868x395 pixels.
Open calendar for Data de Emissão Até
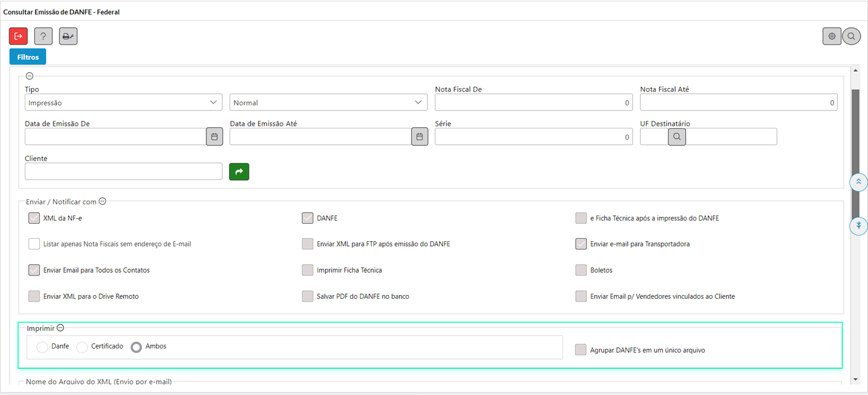[419, 136]
